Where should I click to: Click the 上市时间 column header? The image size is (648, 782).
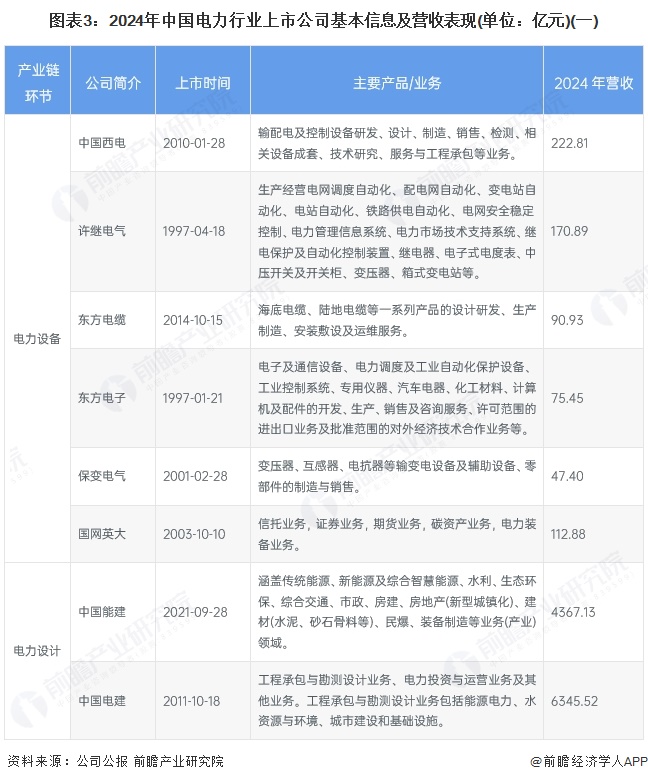click(203, 80)
